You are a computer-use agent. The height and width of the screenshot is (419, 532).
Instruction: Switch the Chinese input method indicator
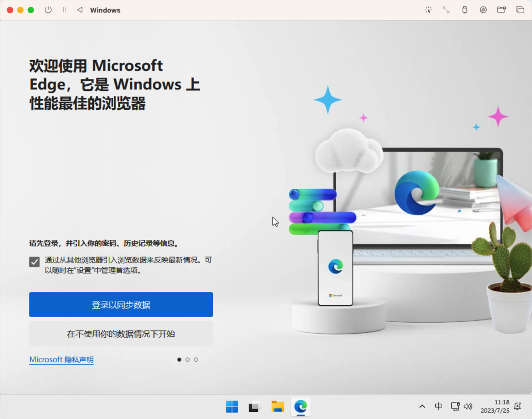(438, 406)
